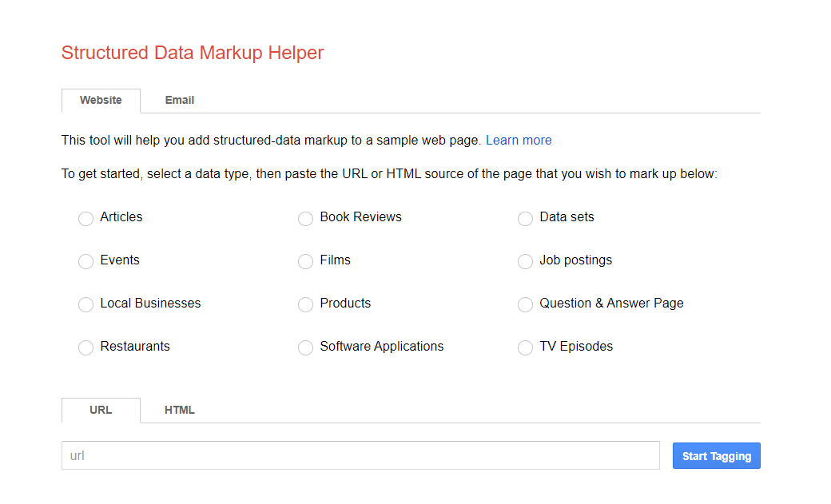Select the URL tab
This screenshot has width=831, height=504.
tap(101, 411)
